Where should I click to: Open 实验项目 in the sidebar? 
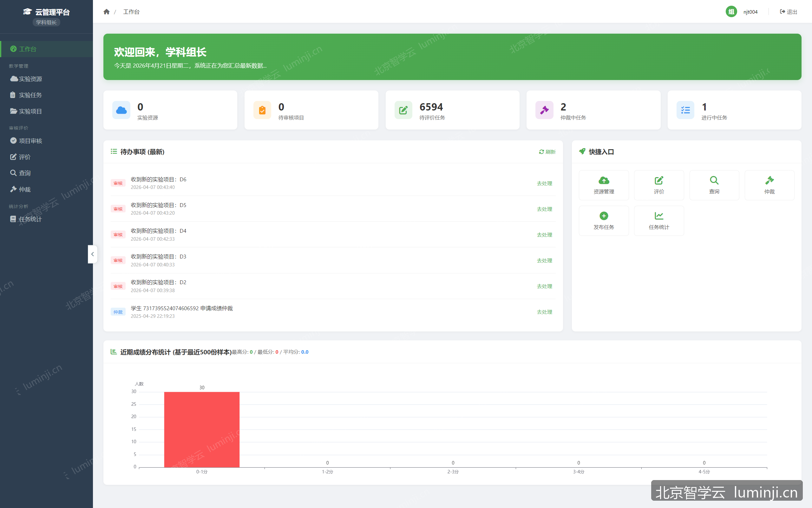46,111
